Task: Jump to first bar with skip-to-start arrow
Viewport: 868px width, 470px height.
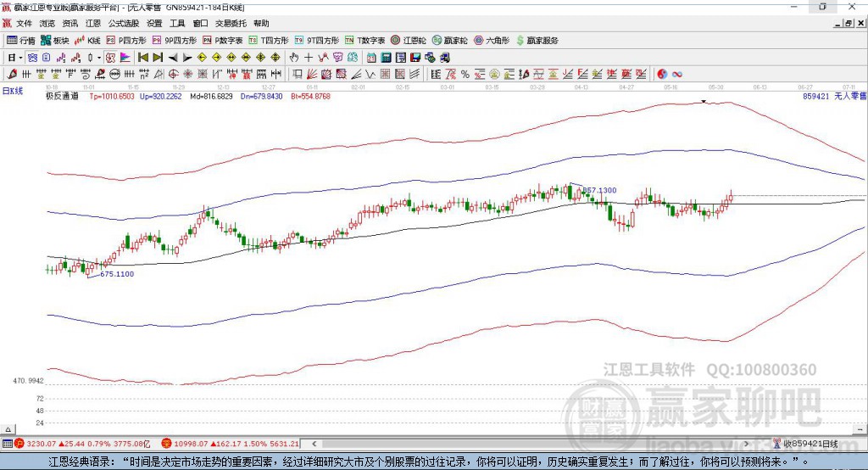Action: pos(142,57)
